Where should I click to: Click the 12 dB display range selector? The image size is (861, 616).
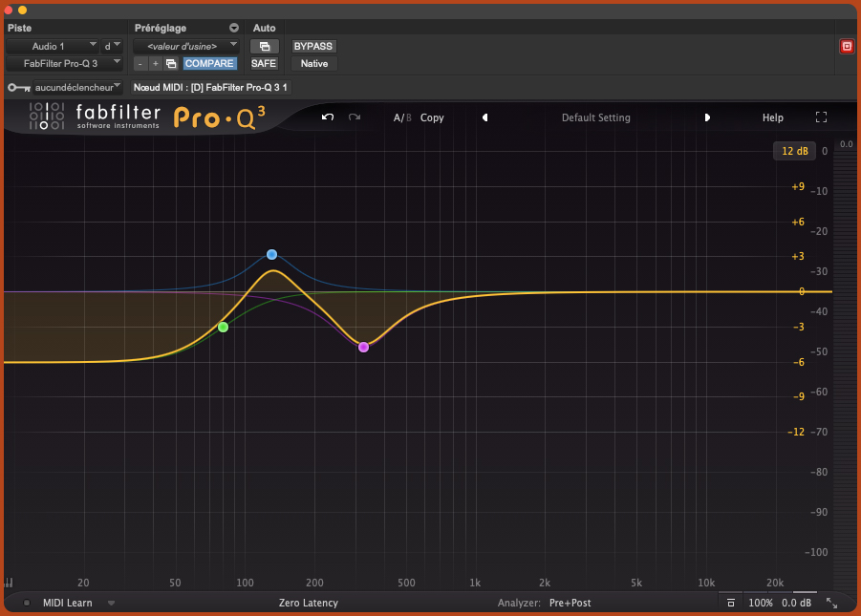click(794, 151)
